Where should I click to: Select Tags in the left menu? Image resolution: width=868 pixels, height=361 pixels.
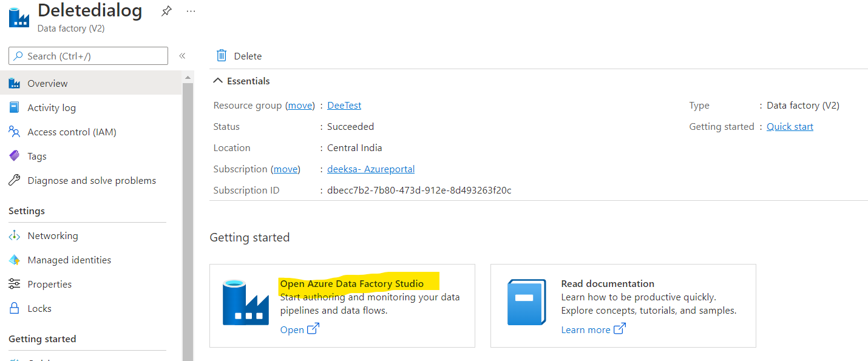coord(91,156)
